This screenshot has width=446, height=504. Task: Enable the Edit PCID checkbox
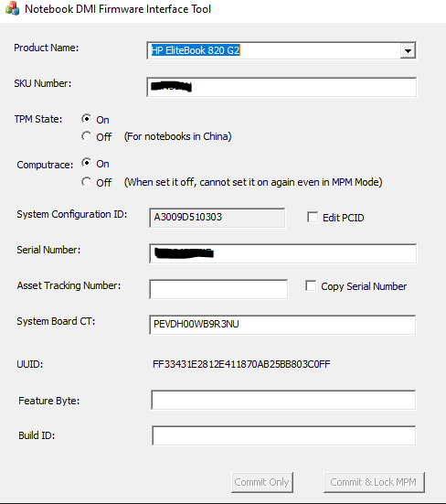point(313,217)
